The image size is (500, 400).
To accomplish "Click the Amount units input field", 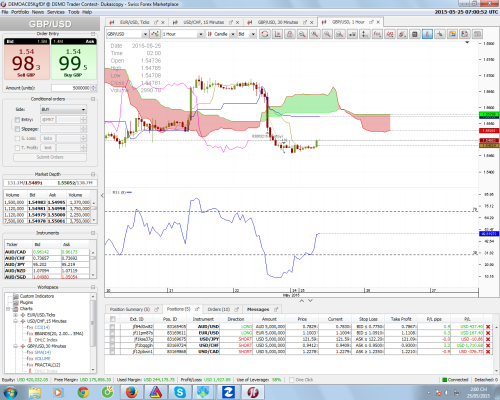I will click(x=71, y=88).
